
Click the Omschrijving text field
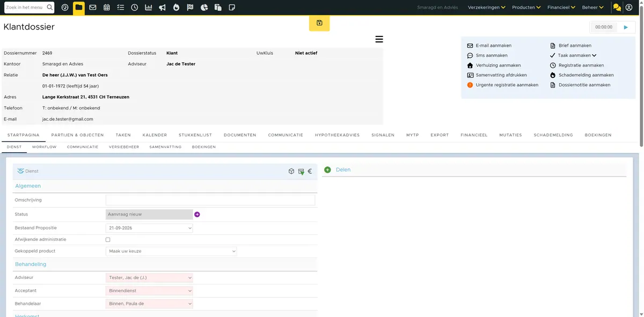210,200
